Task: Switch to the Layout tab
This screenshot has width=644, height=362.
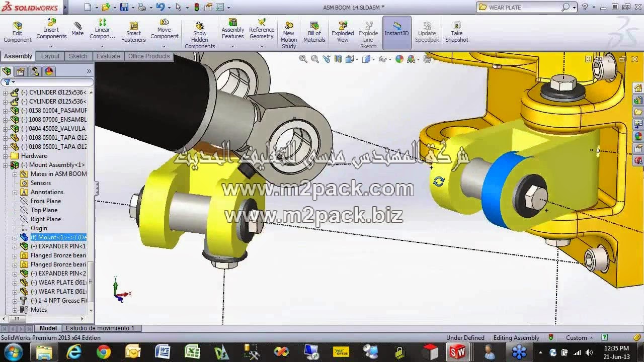Action: coord(50,56)
